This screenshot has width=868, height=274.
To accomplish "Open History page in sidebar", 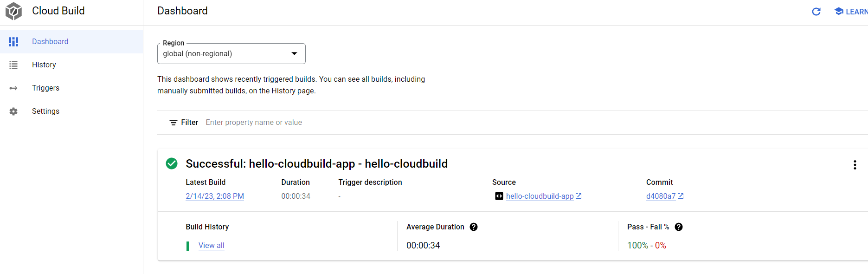I will (x=71, y=65).
